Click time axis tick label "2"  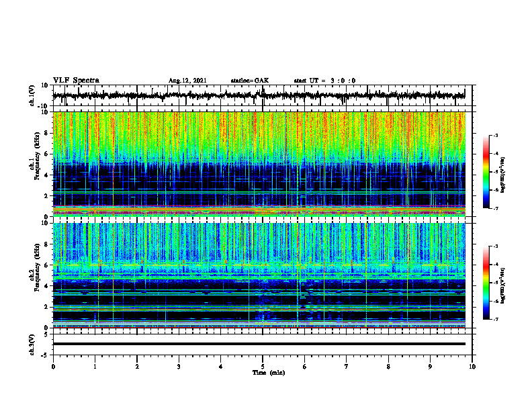coord(137,367)
